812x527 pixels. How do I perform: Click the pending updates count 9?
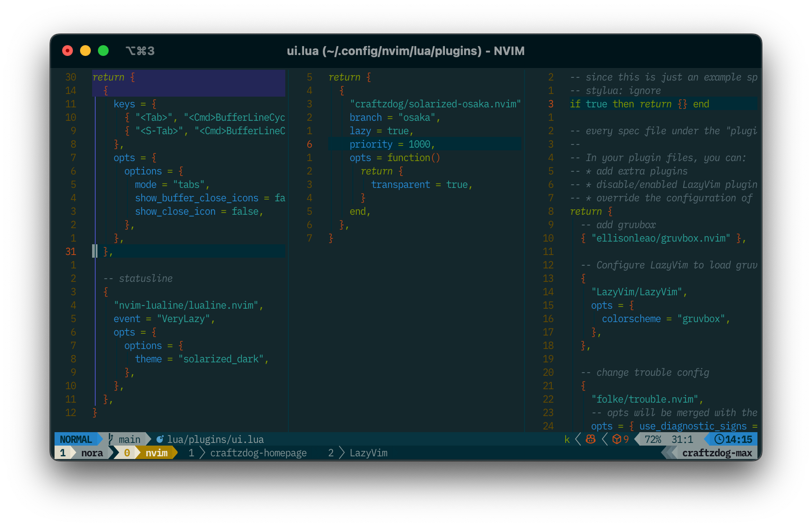626,439
